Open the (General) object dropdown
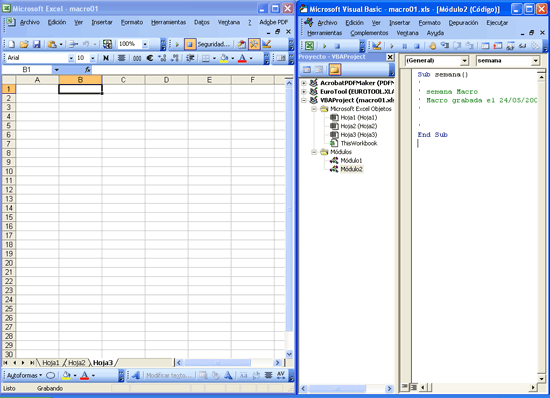The height and width of the screenshot is (398, 550). point(436,61)
